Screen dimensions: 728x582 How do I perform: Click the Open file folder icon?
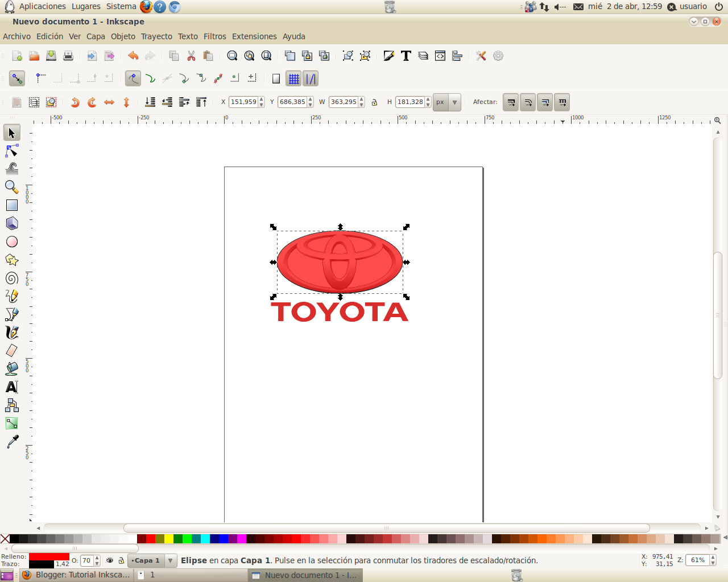(34, 56)
